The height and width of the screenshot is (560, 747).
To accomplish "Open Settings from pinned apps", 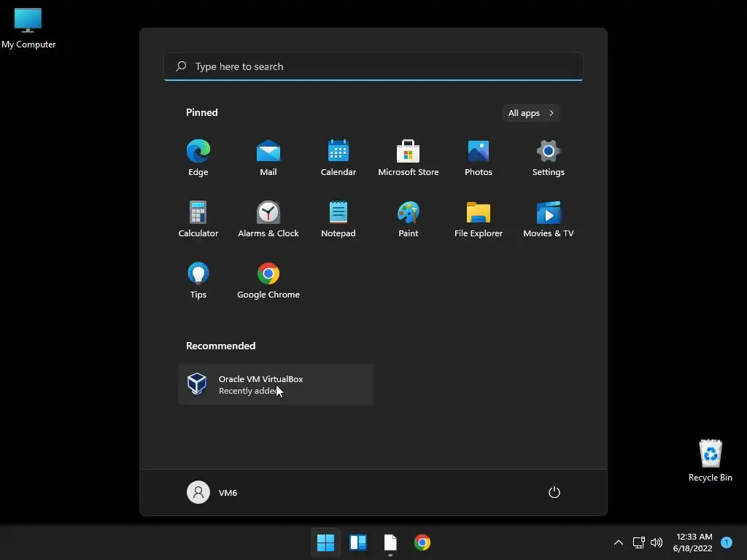I will coord(549,157).
